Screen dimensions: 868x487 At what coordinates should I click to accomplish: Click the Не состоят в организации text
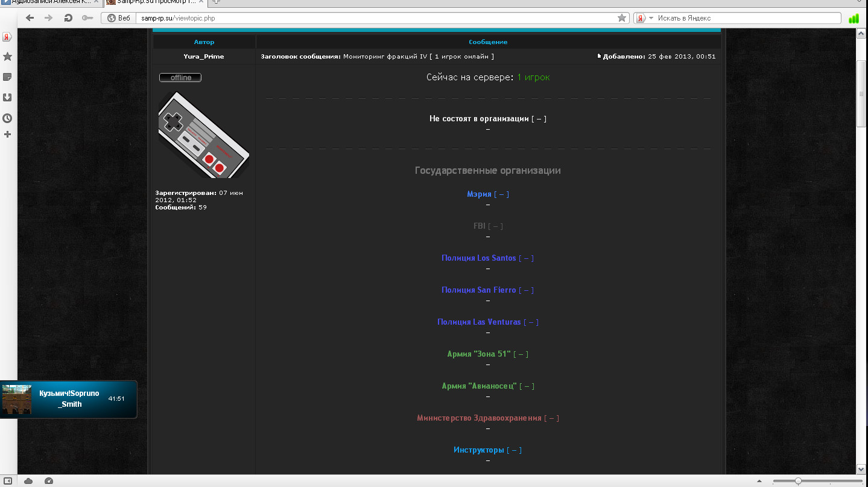(479, 119)
